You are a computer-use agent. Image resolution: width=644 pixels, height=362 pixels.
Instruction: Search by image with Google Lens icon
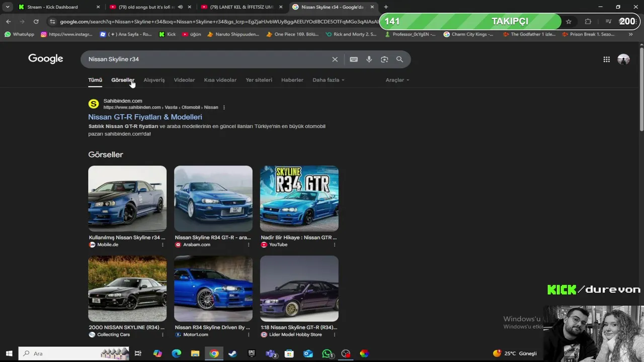click(384, 59)
